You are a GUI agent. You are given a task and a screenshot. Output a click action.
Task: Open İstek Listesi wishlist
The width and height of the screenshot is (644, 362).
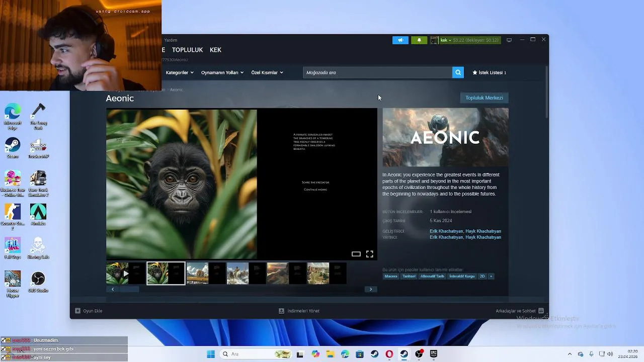coord(489,72)
